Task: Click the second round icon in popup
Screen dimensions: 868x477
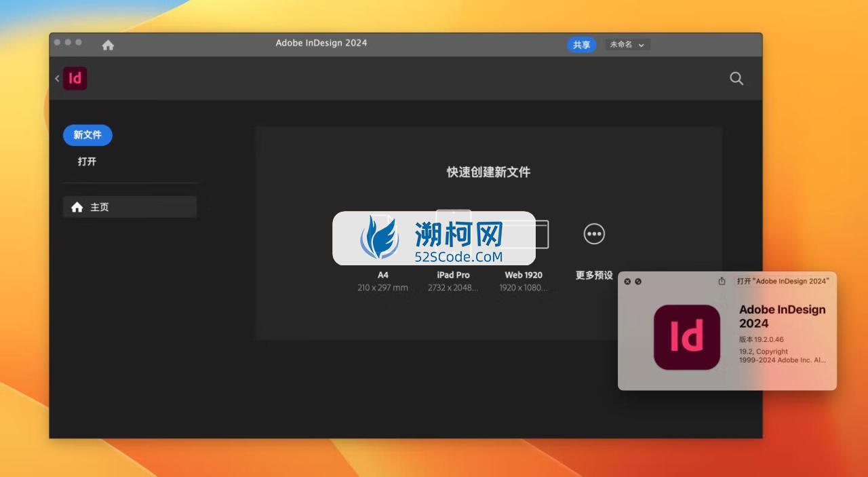Action: click(x=638, y=282)
